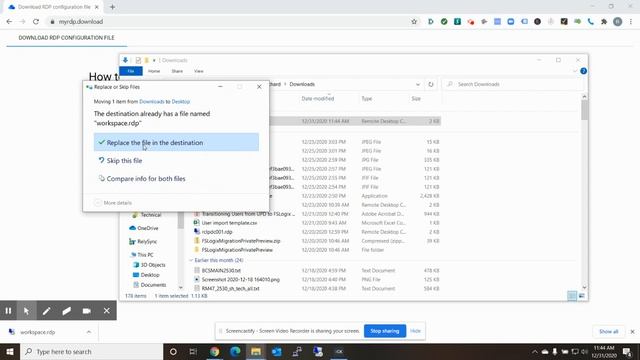
Task: Click Type here to search box
Action: tap(91, 351)
